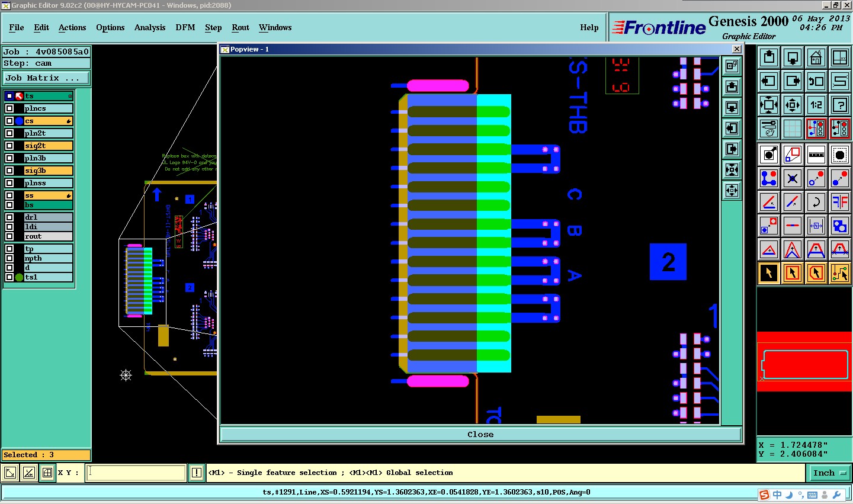Click the question mark help icon
The height and width of the screenshot is (504, 853).
coord(840,105)
